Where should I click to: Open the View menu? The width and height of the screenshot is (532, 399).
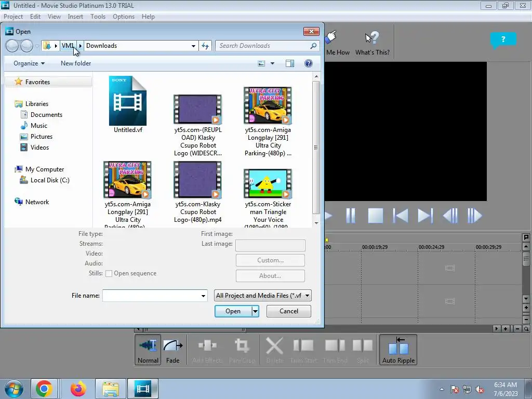click(54, 17)
